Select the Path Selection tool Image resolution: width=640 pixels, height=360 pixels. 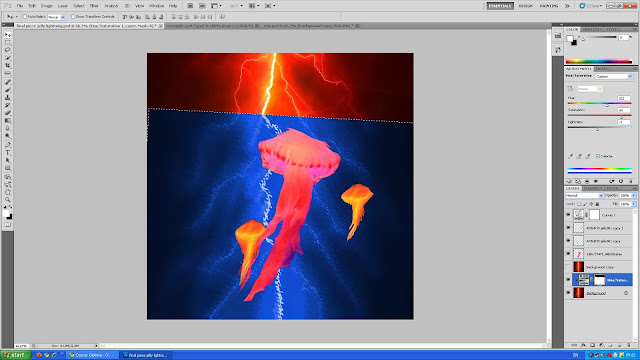8,160
